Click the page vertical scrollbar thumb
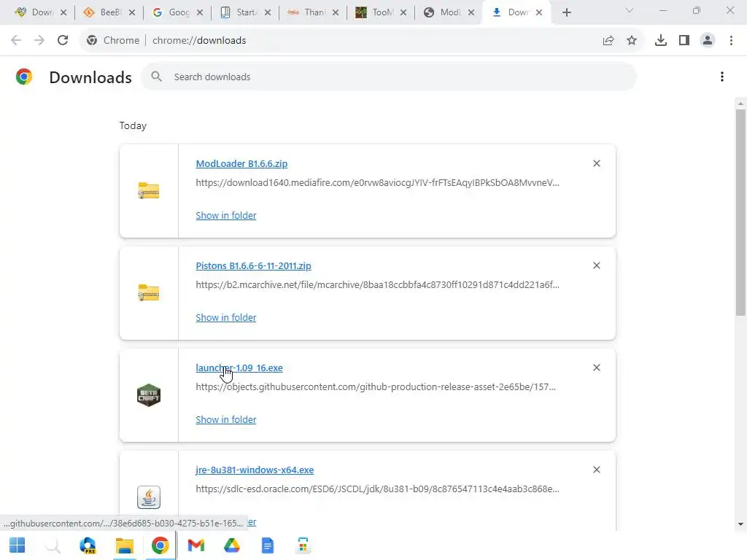Image resolution: width=747 pixels, height=560 pixels. 740,212
